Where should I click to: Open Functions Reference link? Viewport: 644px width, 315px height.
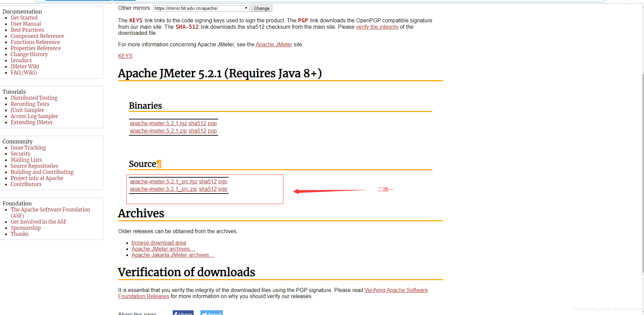pos(35,42)
